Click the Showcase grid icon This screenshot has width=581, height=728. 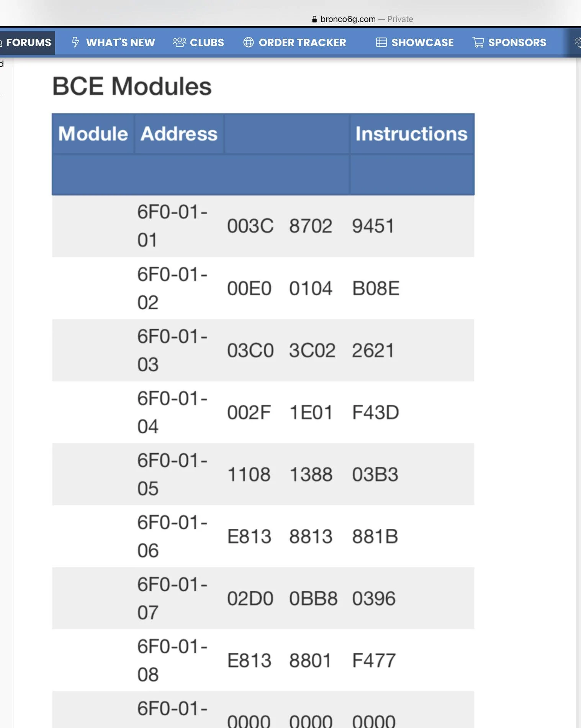pyautogui.click(x=381, y=42)
